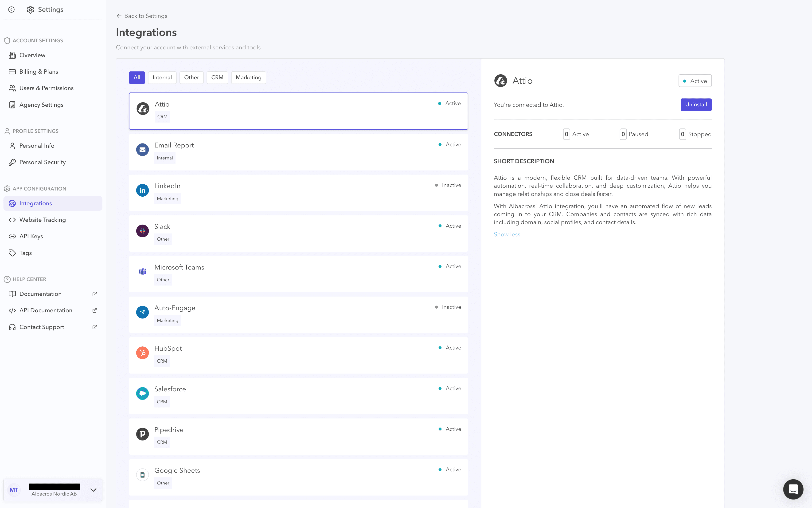Screen dimensions: 812x508
Task: Click the Attio logo icon in list
Action: [143, 108]
